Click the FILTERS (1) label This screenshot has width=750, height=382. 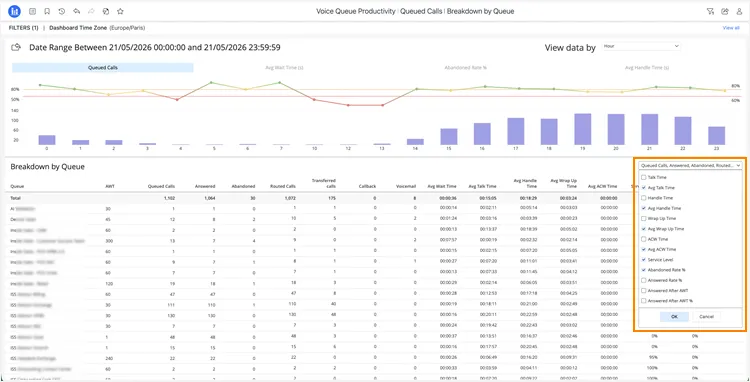click(23, 28)
